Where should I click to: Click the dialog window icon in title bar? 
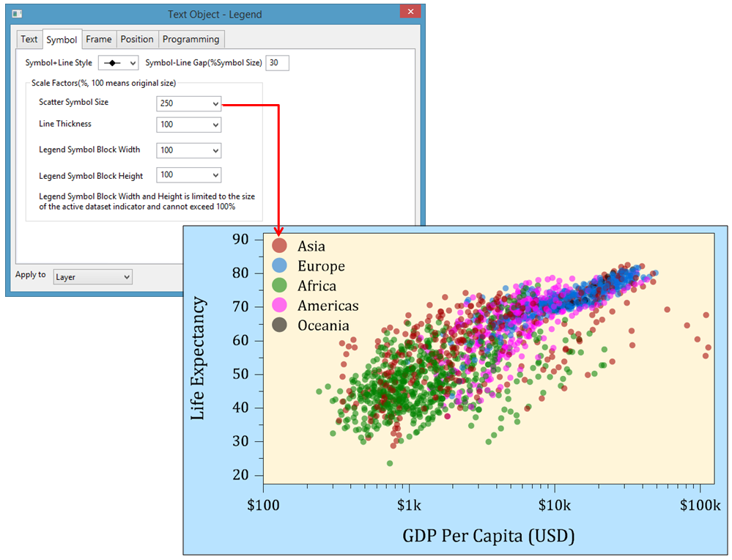pyautogui.click(x=18, y=14)
